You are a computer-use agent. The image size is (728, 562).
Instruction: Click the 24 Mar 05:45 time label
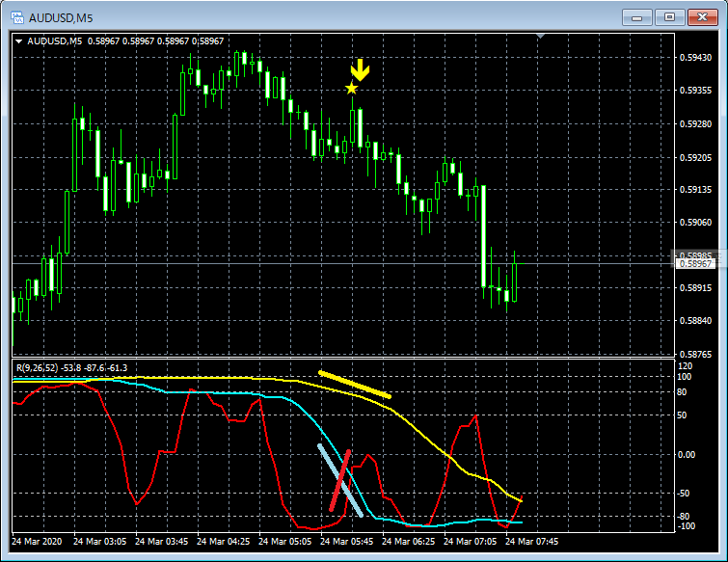(347, 542)
